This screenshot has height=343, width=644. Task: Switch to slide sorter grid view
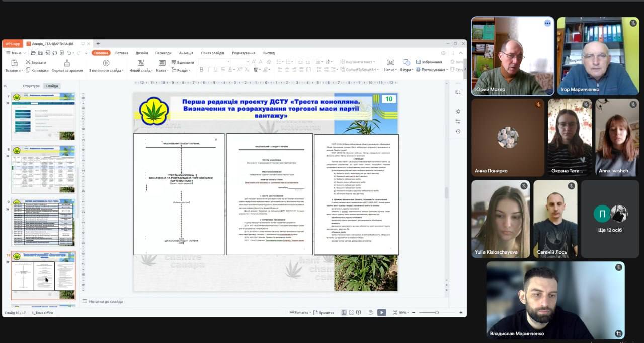click(x=351, y=312)
